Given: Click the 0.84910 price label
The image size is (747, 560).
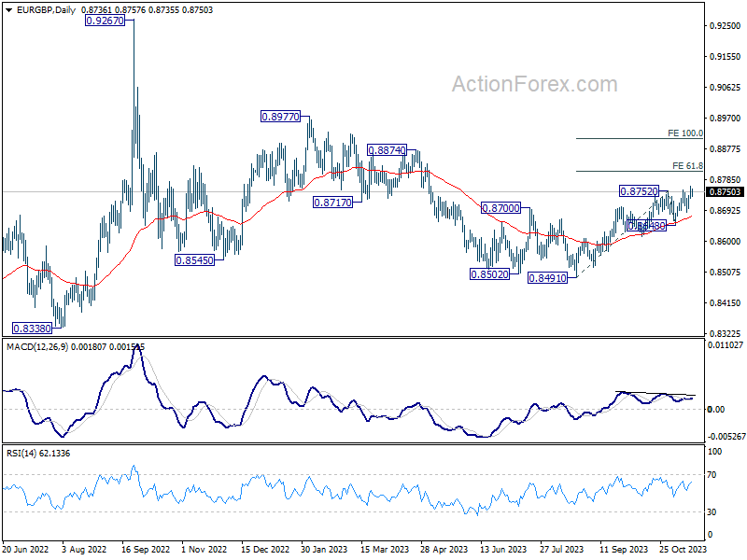Looking at the screenshot, I should 548,278.
